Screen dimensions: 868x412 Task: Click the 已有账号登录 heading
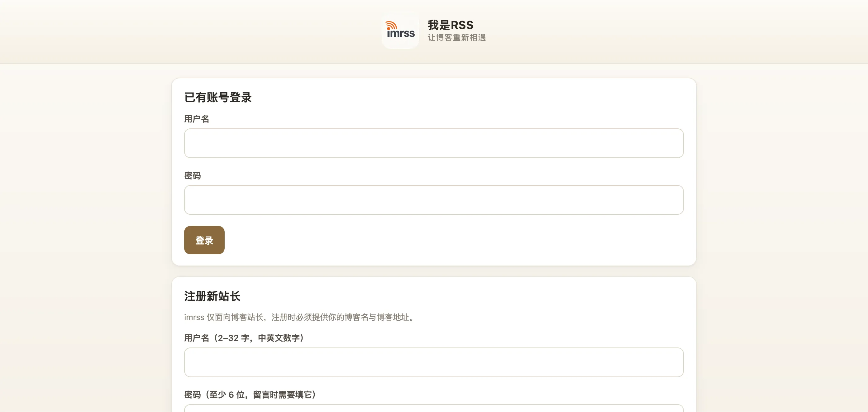pyautogui.click(x=218, y=98)
